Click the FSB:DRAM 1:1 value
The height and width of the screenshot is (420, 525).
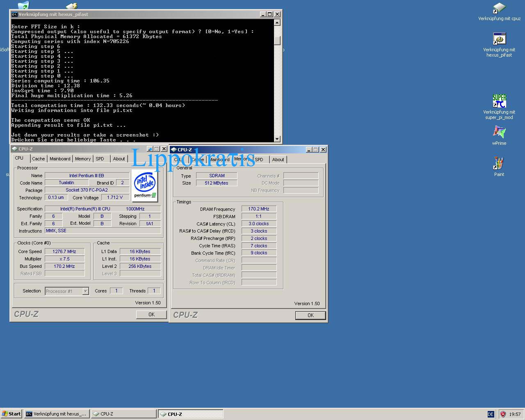coord(259,216)
